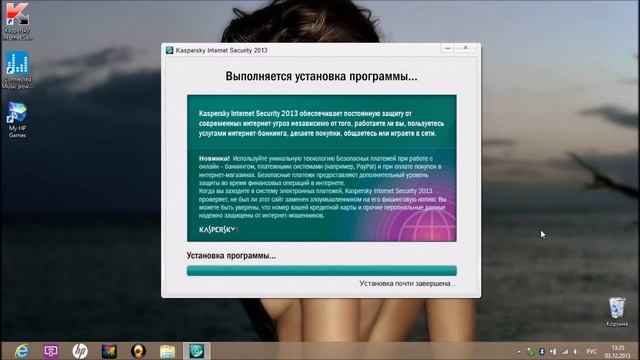This screenshot has width=640, height=360.
Task: Open the Recycle Bin (Корзина) on desktop
Action: click(617, 312)
